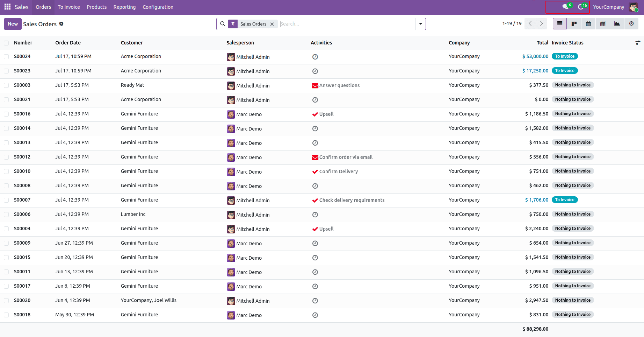
Task: Click the Sales Orders gear settings icon
Action: pos(61,24)
